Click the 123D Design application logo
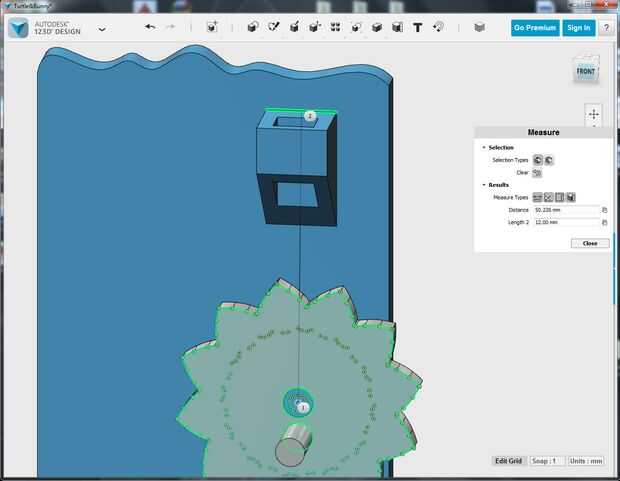 click(x=18, y=28)
